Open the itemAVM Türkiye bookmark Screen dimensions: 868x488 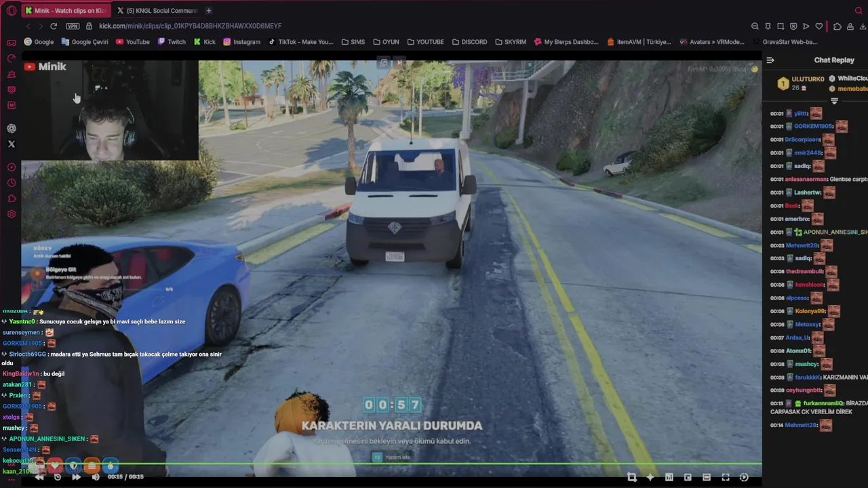(x=639, y=42)
